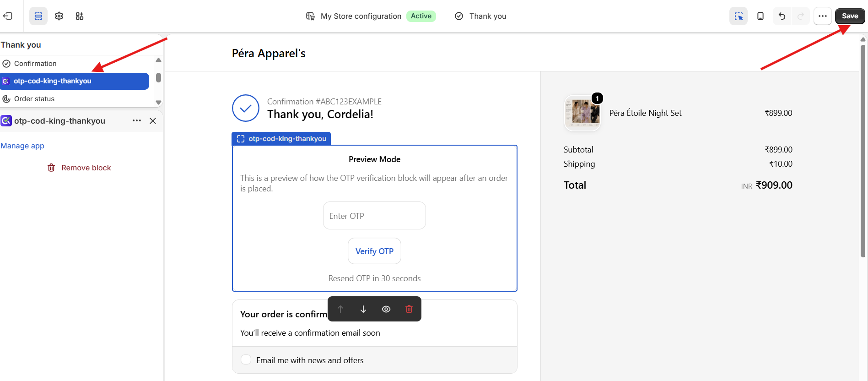Click the Save button

(850, 16)
